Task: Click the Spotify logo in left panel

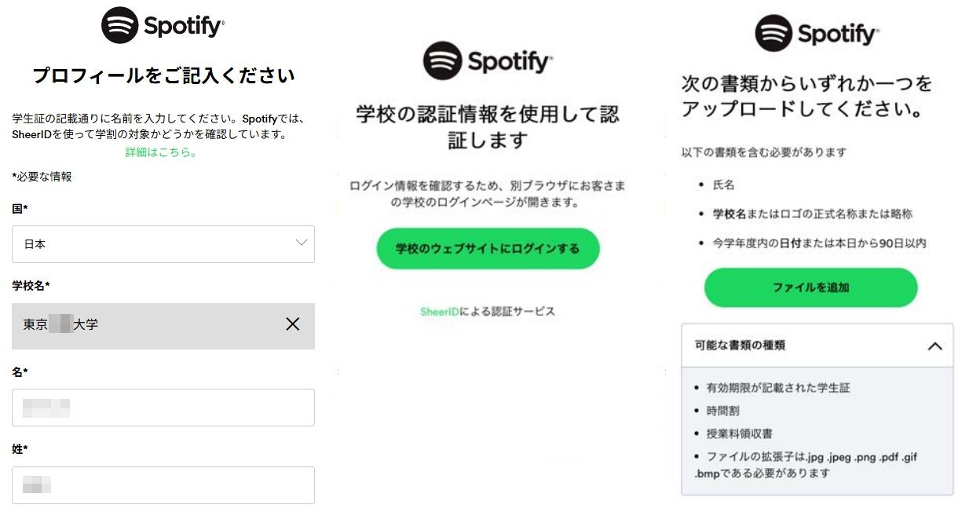Action: pos(163,26)
